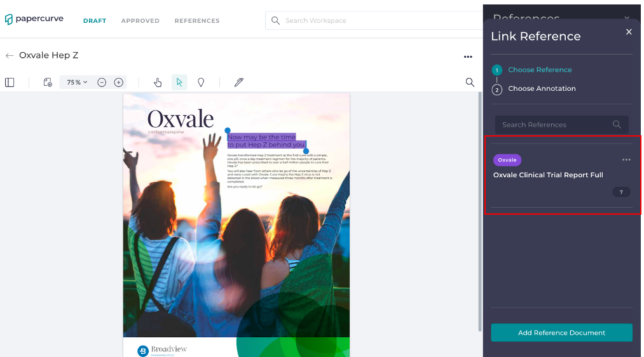
Task: Click the lower selection handle after 'behind you'
Action: click(x=306, y=151)
